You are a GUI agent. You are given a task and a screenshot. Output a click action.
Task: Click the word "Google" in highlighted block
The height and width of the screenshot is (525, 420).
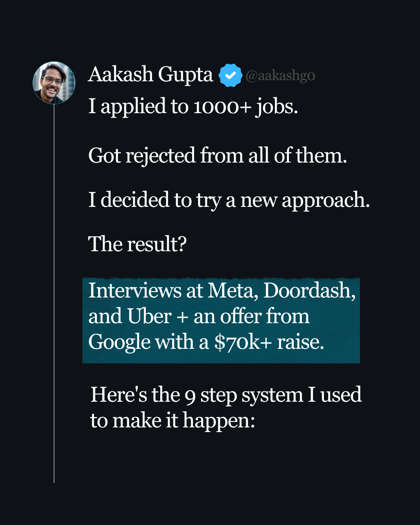pos(119,342)
